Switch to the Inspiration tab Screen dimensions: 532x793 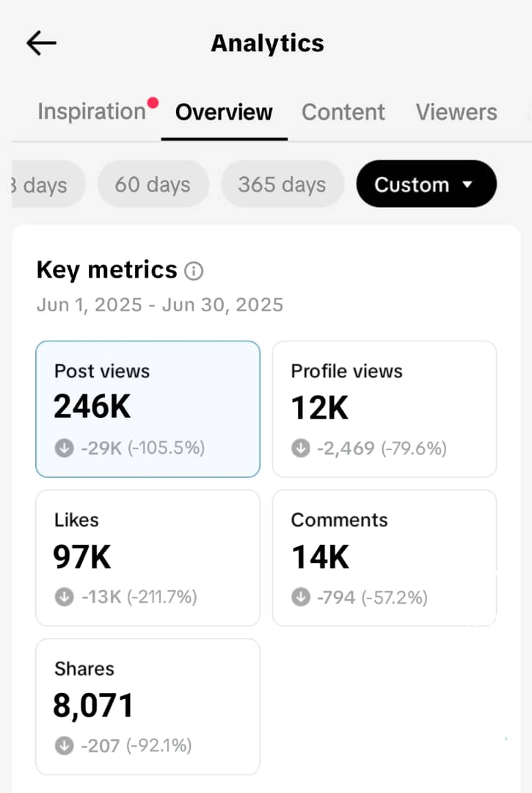(x=92, y=112)
